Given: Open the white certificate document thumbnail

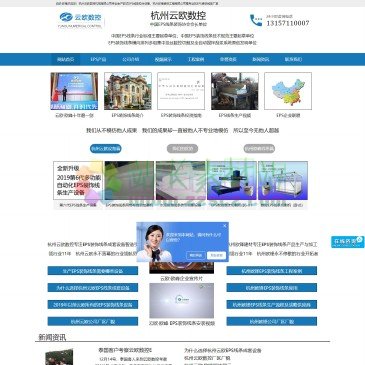Looking at the screenshot, I should pyautogui.click(x=181, y=91).
